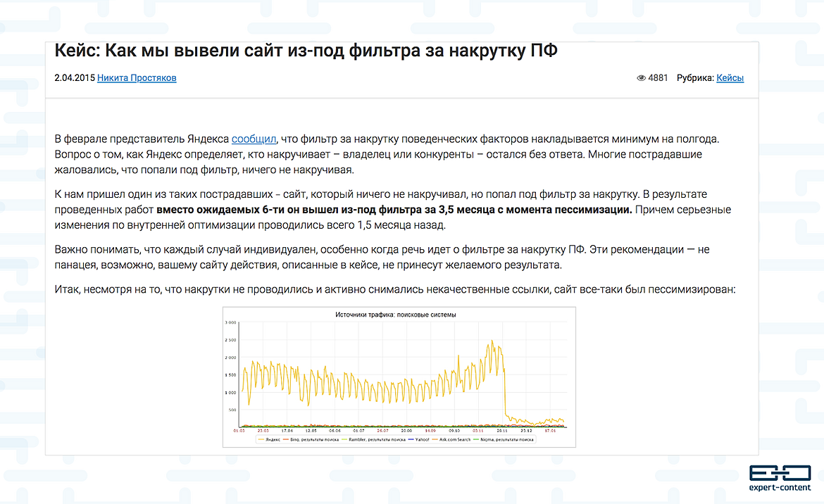Viewport: 824px width, 504px height.
Task: Select the Ask.com Search legend entry
Action: (x=454, y=439)
